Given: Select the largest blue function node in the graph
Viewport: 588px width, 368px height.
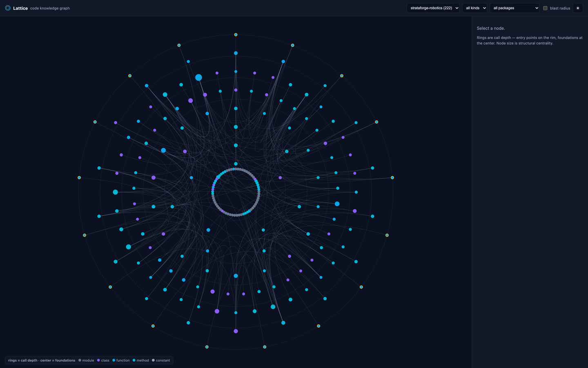Looking at the screenshot, I should pyautogui.click(x=198, y=77).
